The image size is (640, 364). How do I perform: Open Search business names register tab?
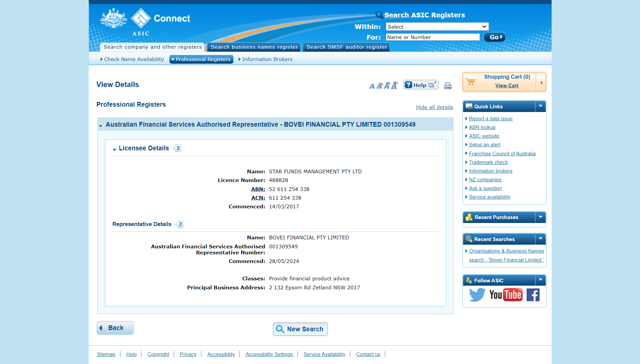(x=254, y=47)
